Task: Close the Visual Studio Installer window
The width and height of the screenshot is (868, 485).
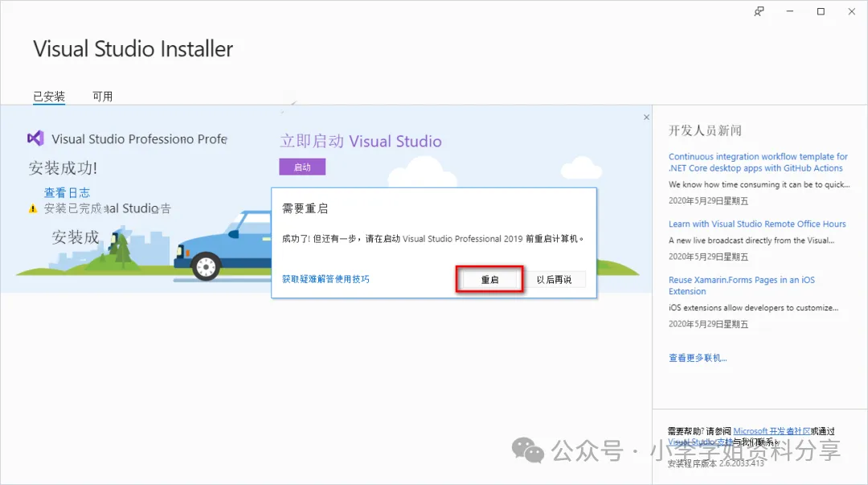Action: tap(851, 11)
